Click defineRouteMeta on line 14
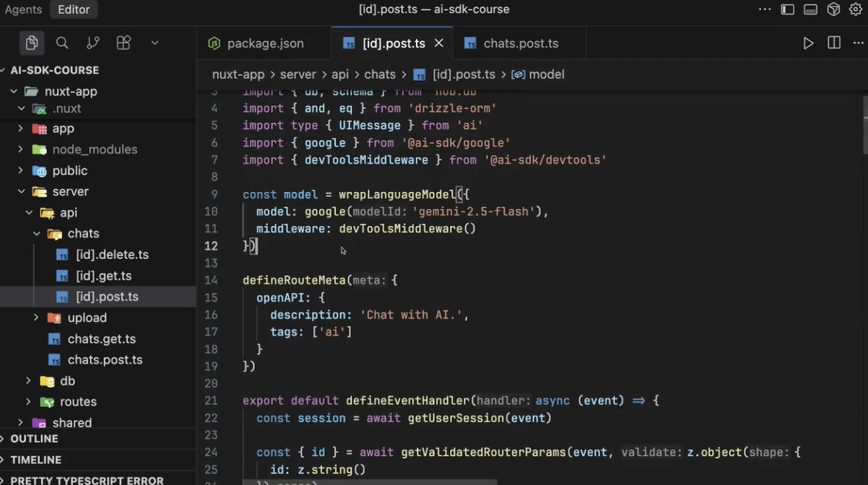 [294, 280]
